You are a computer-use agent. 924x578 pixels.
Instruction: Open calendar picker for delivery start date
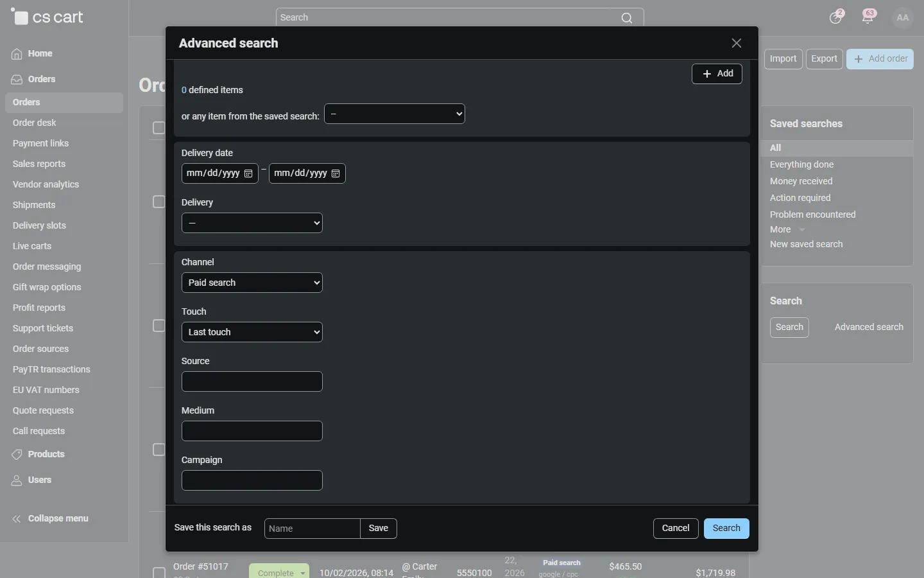248,173
